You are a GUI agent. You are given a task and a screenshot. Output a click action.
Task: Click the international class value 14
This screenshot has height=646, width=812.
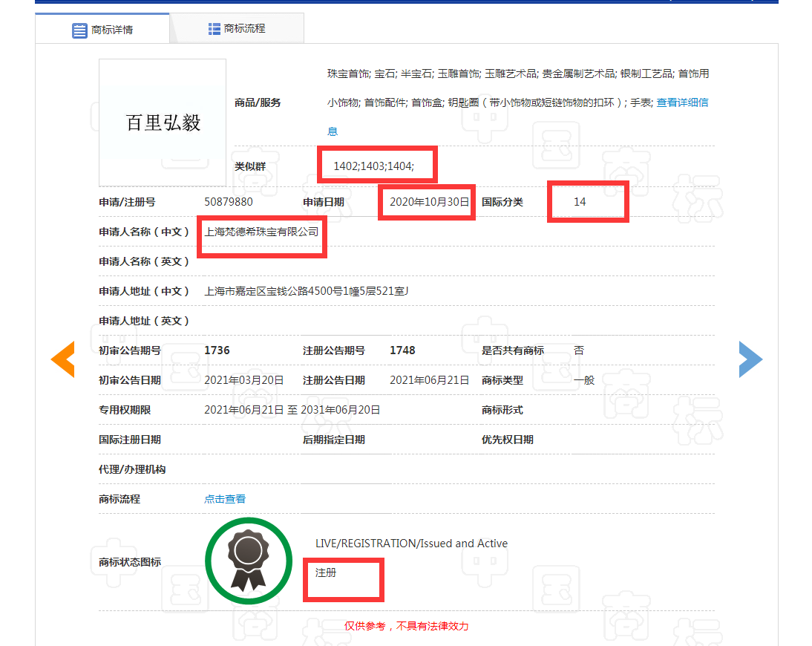(x=588, y=201)
